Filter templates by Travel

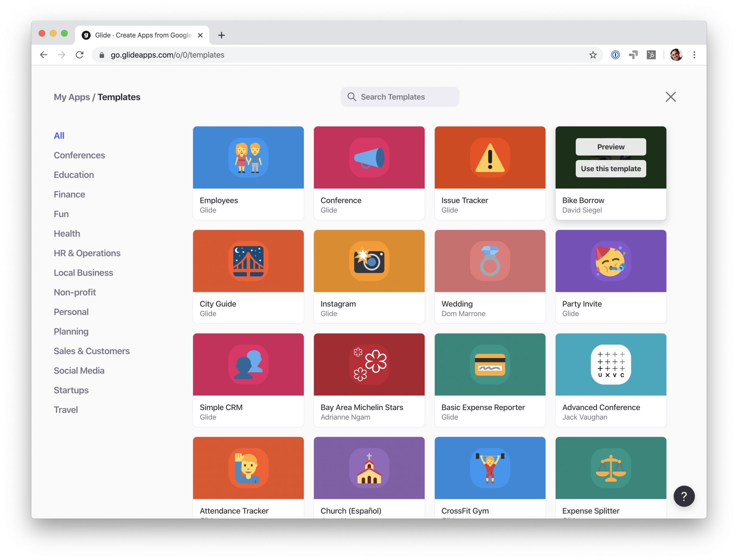pos(66,410)
